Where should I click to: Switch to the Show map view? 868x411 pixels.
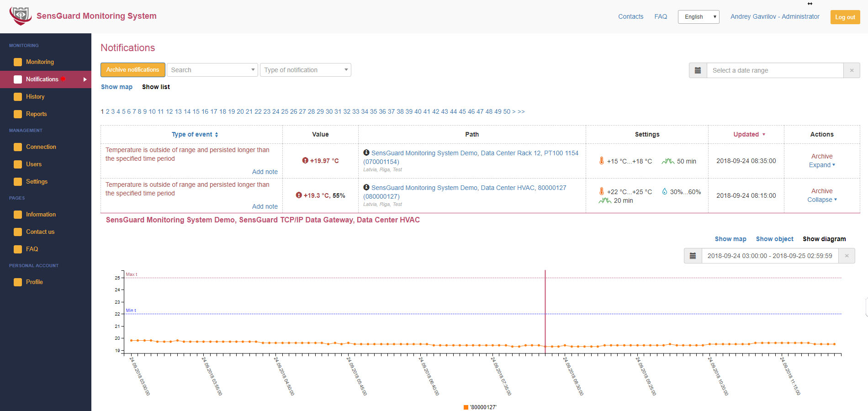point(116,87)
